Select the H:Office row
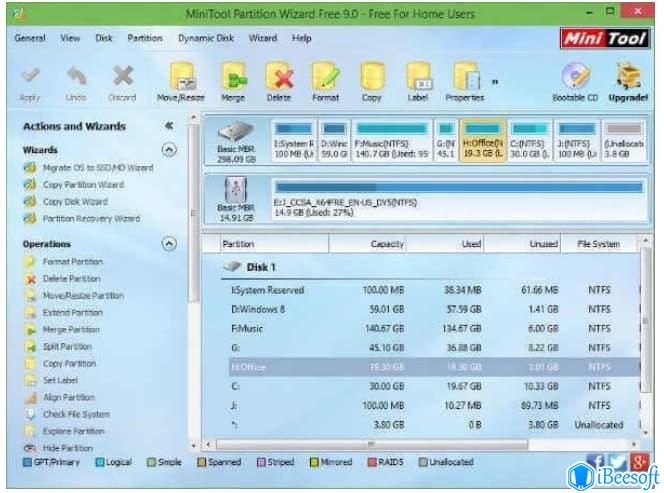Image resolution: width=664 pixels, height=493 pixels. [x=434, y=367]
